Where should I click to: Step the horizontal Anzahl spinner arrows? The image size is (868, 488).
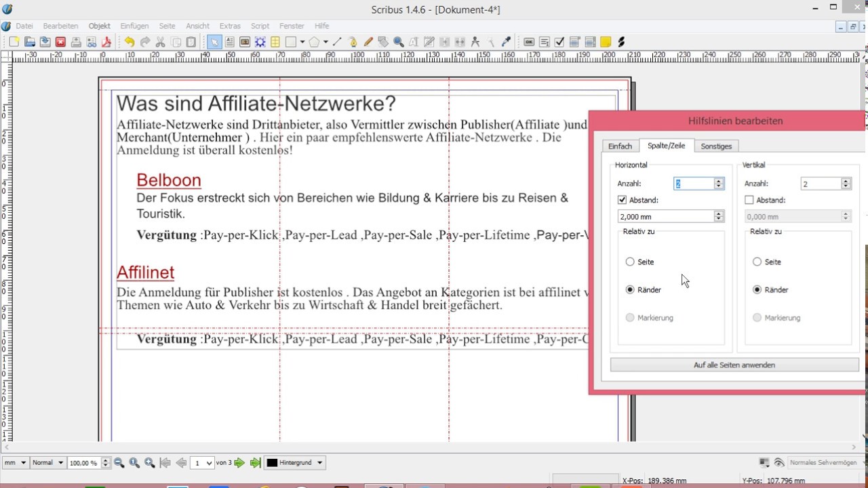click(x=719, y=184)
